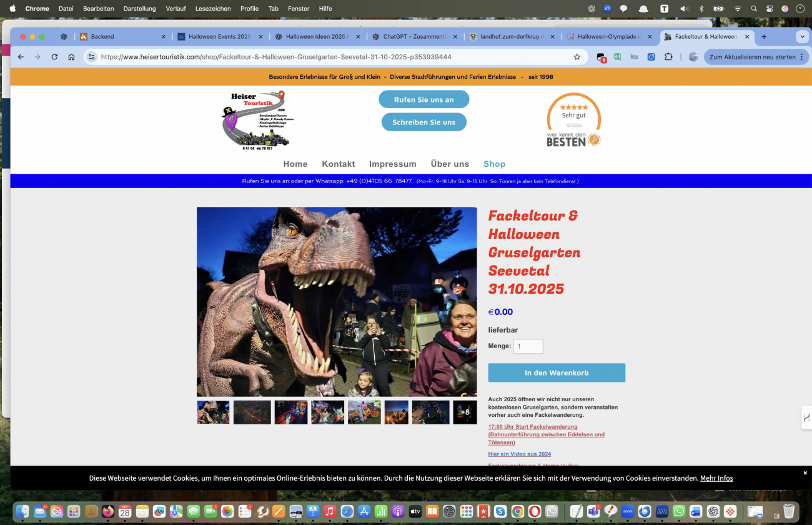Open the macOS Spotlight search icon
The height and width of the screenshot is (525, 812).
754,9
